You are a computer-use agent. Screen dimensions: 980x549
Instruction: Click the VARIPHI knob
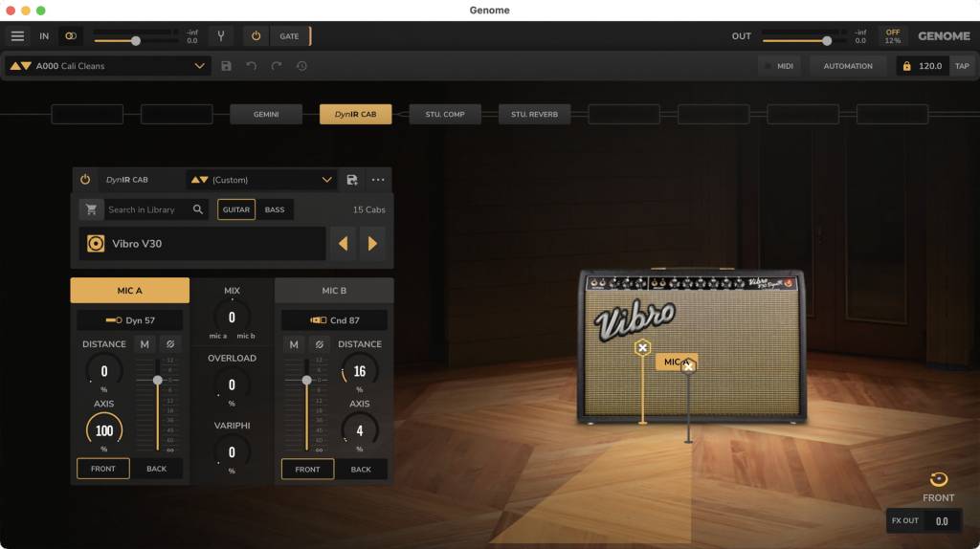pyautogui.click(x=232, y=452)
